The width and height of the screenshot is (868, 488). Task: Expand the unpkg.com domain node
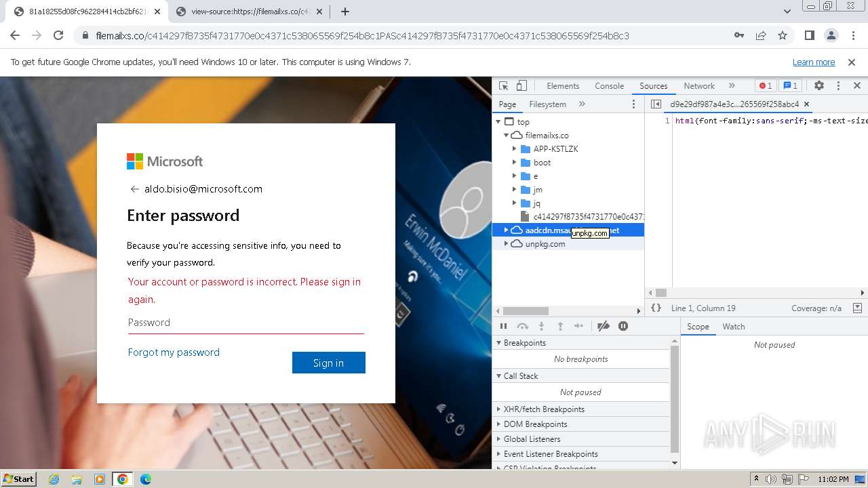point(507,244)
